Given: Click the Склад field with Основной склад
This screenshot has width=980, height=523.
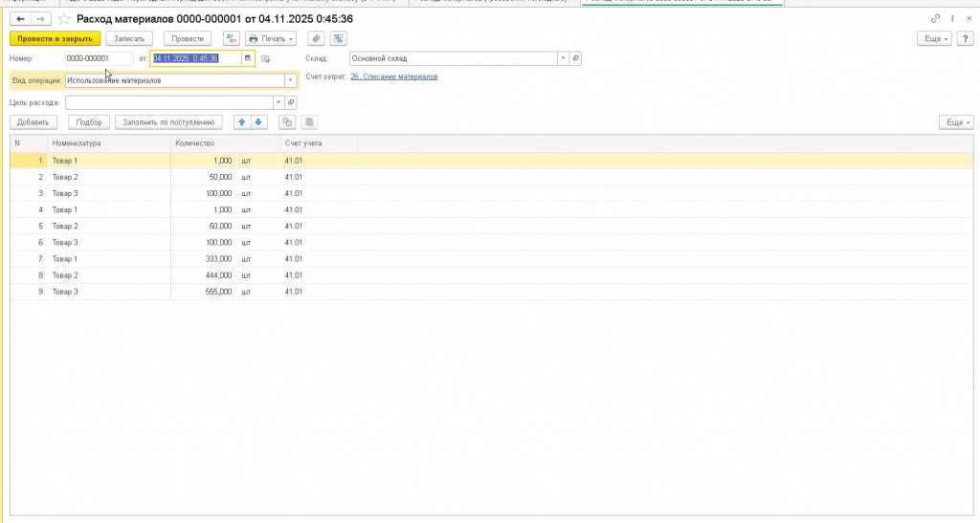Looking at the screenshot, I should 453,58.
